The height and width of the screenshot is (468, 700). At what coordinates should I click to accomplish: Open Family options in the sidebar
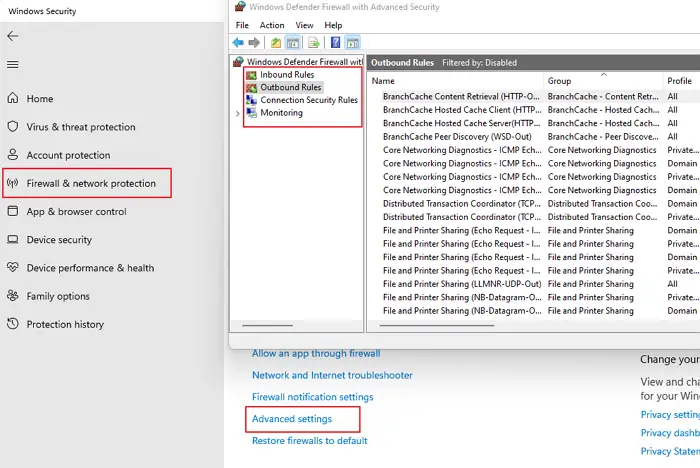[x=48, y=296]
